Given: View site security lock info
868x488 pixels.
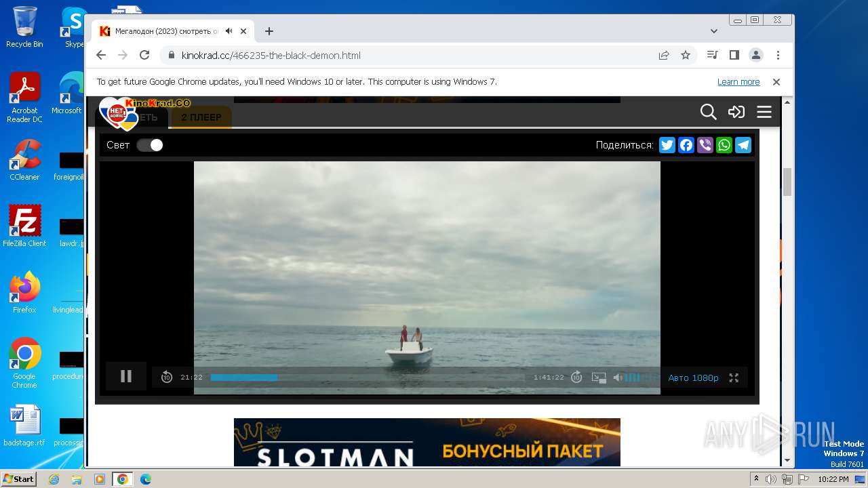Looking at the screenshot, I should tap(170, 56).
